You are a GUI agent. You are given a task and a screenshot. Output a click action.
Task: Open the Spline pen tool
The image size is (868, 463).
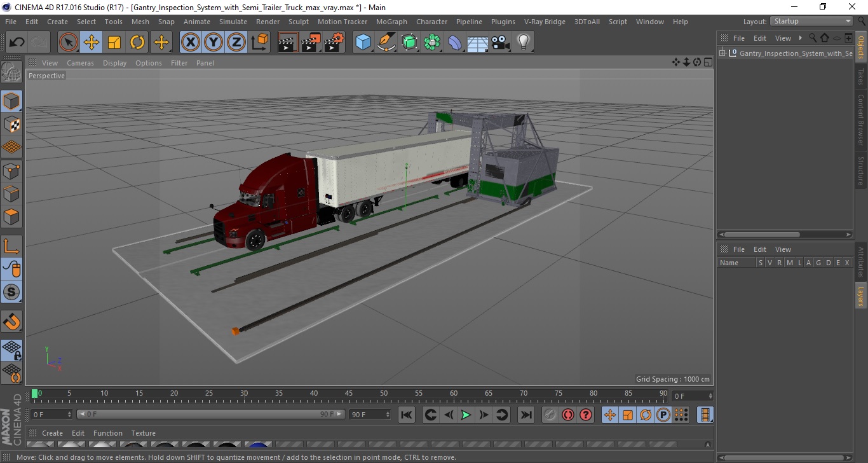click(386, 43)
